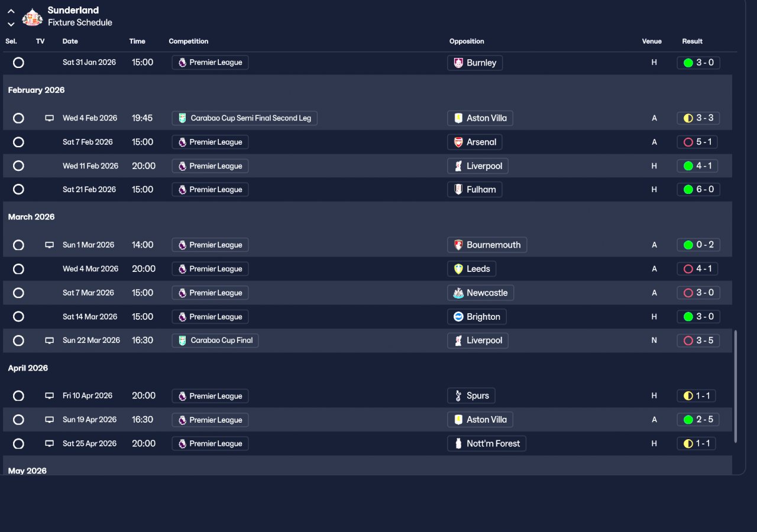Sort by the Time column header

coord(137,41)
